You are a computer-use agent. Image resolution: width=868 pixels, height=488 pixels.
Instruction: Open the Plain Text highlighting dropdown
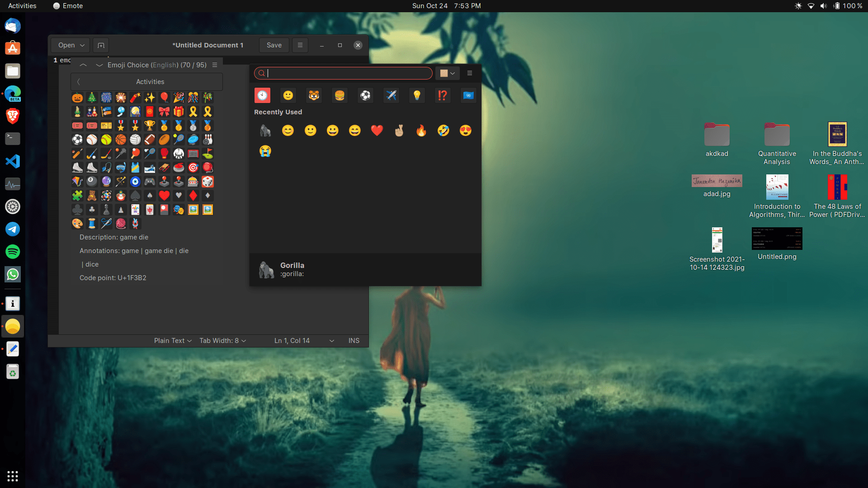click(172, 340)
